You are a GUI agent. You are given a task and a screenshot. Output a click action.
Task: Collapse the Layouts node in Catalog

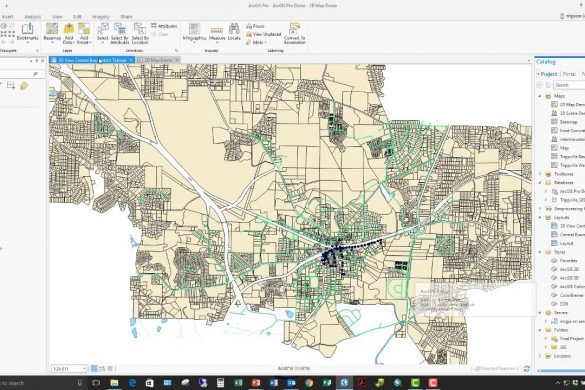(540, 217)
